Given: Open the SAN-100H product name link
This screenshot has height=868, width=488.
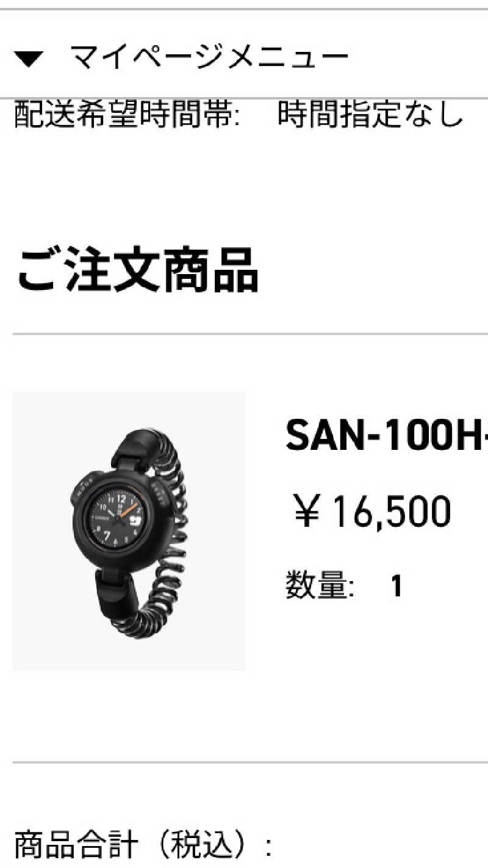Looking at the screenshot, I should click(387, 434).
